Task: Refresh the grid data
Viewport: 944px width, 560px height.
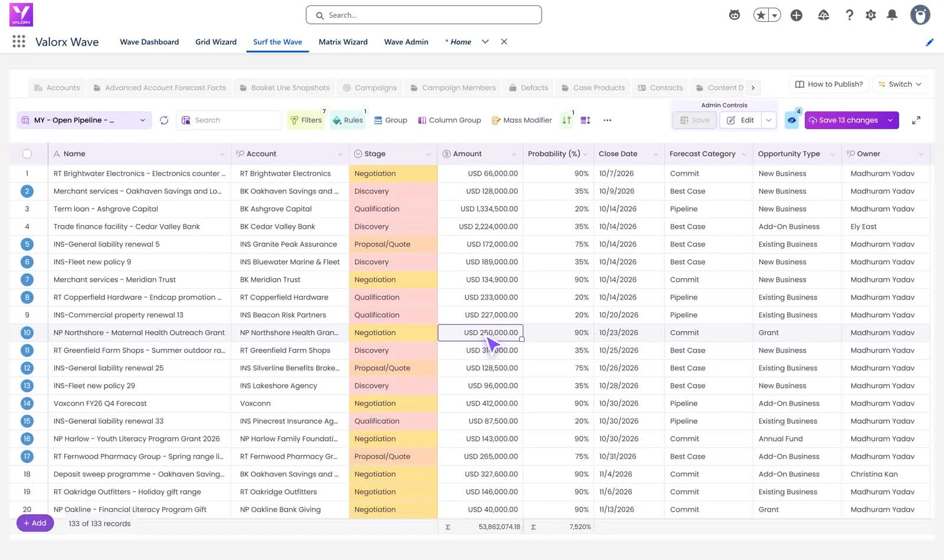Action: [x=164, y=120]
